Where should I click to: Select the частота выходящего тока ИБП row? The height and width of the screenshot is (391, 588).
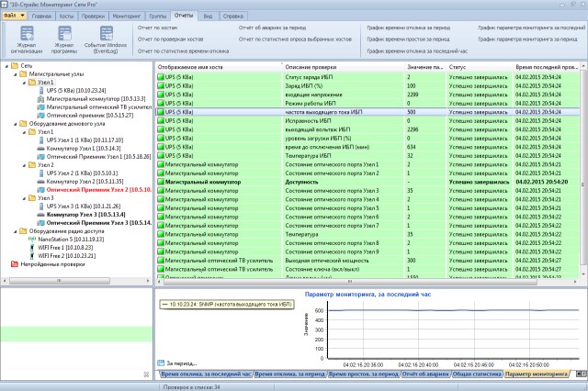pyautogui.click(x=367, y=112)
